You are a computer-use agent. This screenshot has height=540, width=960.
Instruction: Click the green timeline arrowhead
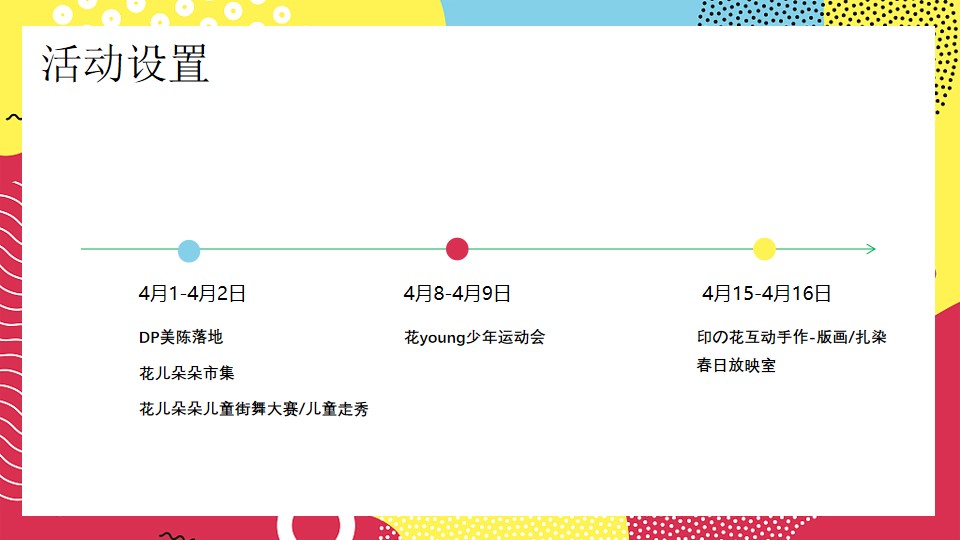tap(871, 249)
